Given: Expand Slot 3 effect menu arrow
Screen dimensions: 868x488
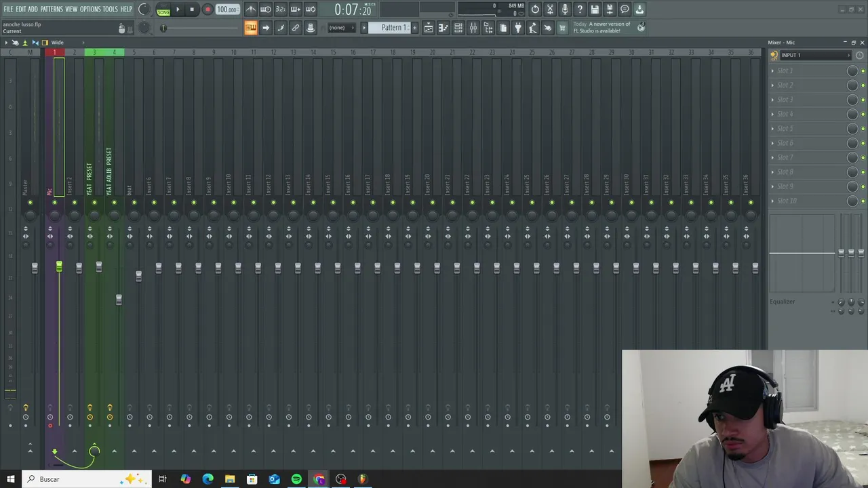Looking at the screenshot, I should (x=772, y=100).
